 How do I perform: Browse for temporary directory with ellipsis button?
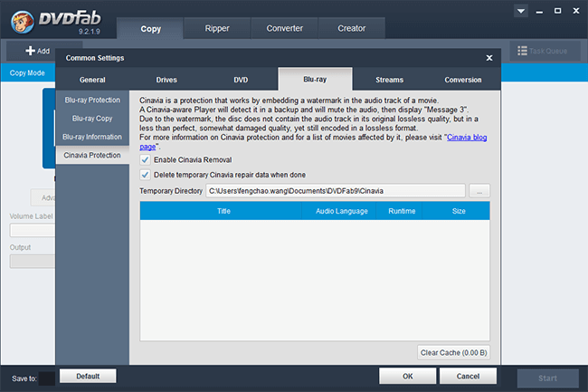[479, 191]
